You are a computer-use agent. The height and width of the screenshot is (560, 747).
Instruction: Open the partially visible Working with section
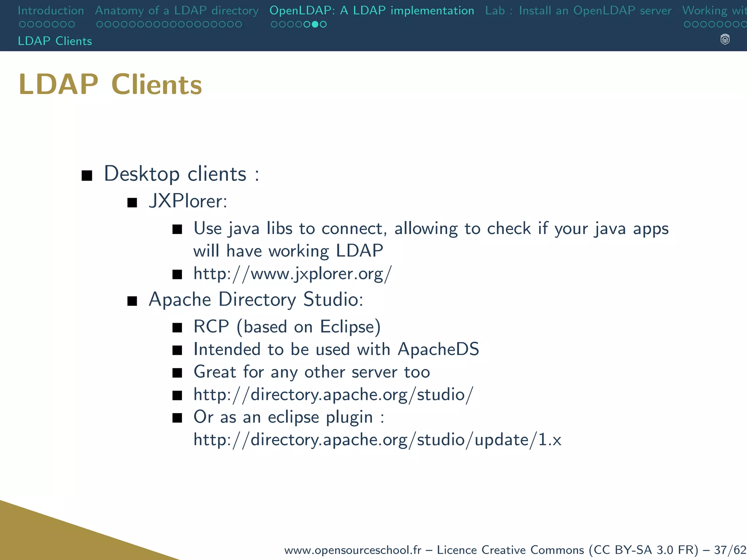tap(715, 11)
